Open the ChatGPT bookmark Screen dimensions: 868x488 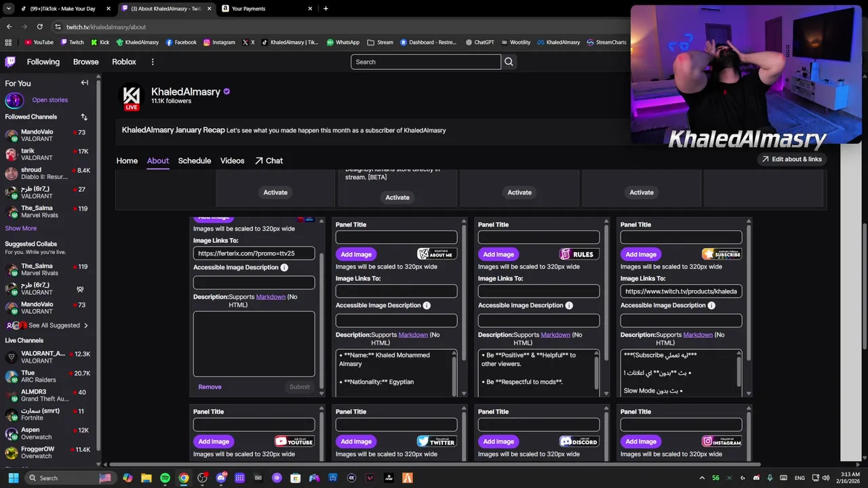(479, 42)
